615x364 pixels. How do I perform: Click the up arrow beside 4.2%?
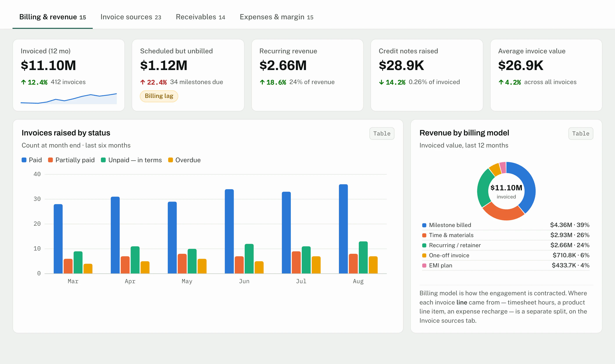pyautogui.click(x=501, y=82)
